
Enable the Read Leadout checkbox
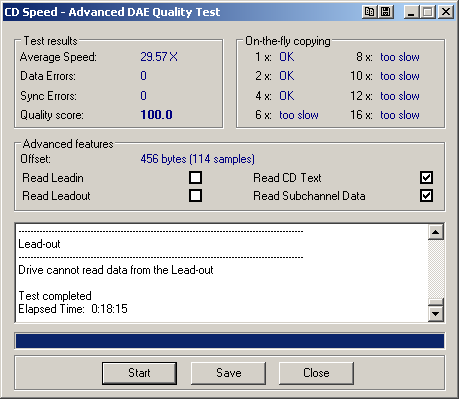coord(195,196)
